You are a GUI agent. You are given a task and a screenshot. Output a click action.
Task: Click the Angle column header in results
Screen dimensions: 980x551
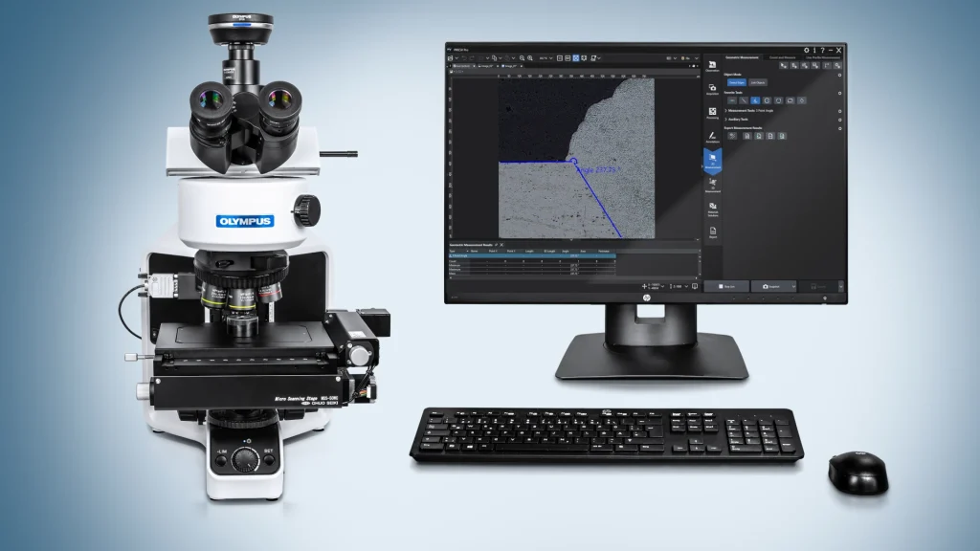[566, 252]
